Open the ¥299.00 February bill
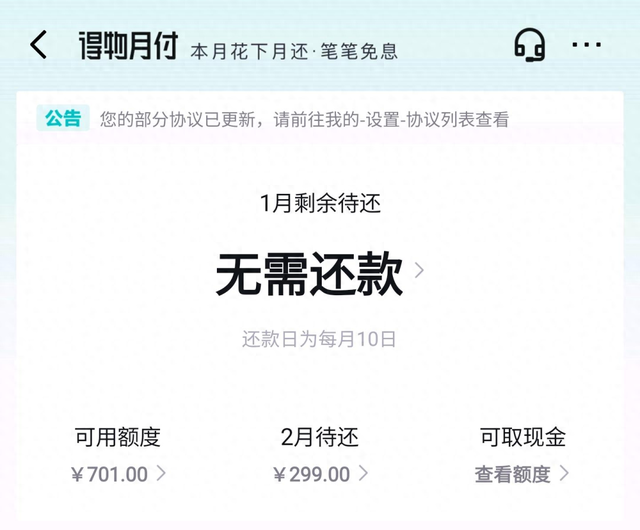Viewport: 640px width, 530px height. coord(311,474)
